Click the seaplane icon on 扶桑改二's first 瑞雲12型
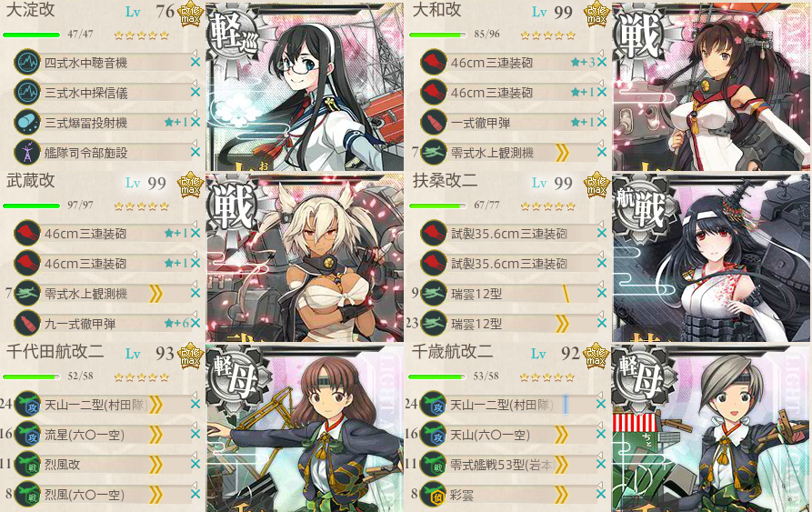 click(x=434, y=294)
